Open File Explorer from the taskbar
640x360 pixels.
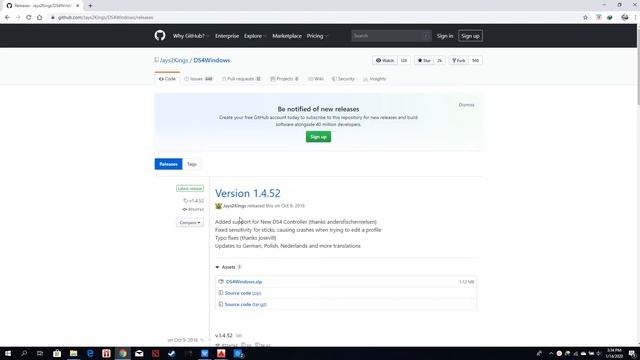click(73, 353)
